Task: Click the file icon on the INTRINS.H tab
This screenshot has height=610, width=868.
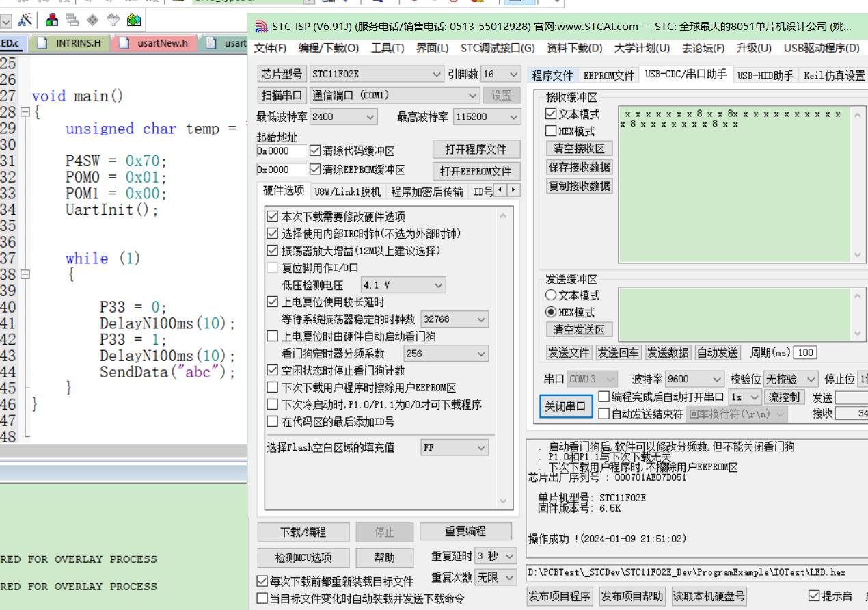Action: [x=42, y=43]
